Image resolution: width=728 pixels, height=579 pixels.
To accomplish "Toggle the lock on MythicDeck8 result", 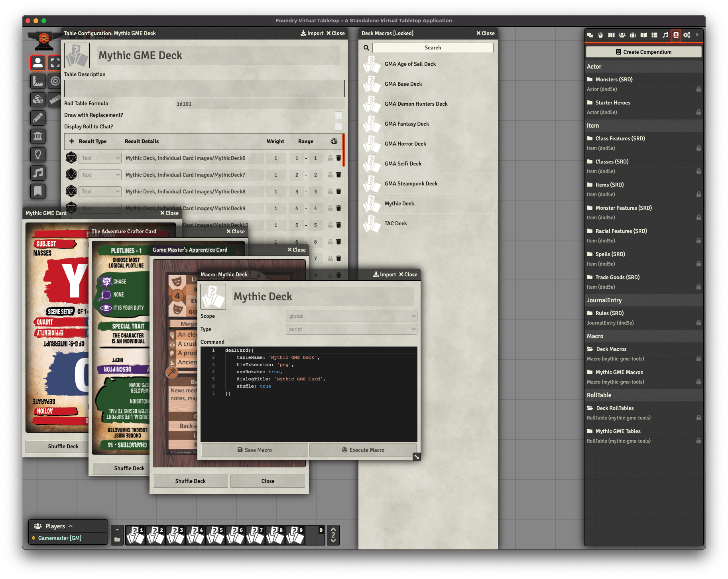I will pyautogui.click(x=330, y=191).
